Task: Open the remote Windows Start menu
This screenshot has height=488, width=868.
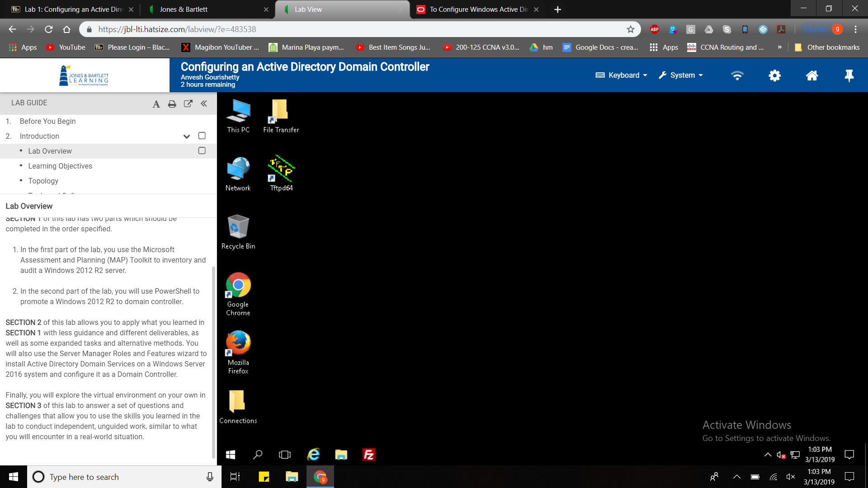Action: point(231,455)
